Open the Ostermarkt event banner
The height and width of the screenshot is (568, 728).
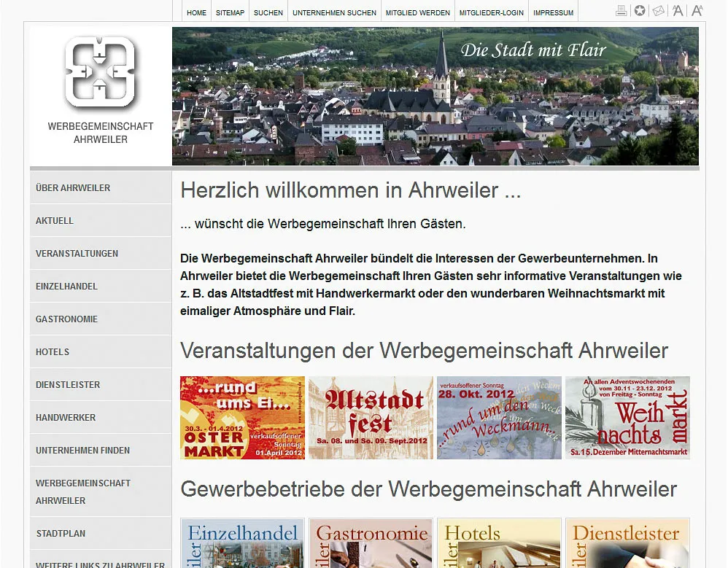click(x=241, y=417)
